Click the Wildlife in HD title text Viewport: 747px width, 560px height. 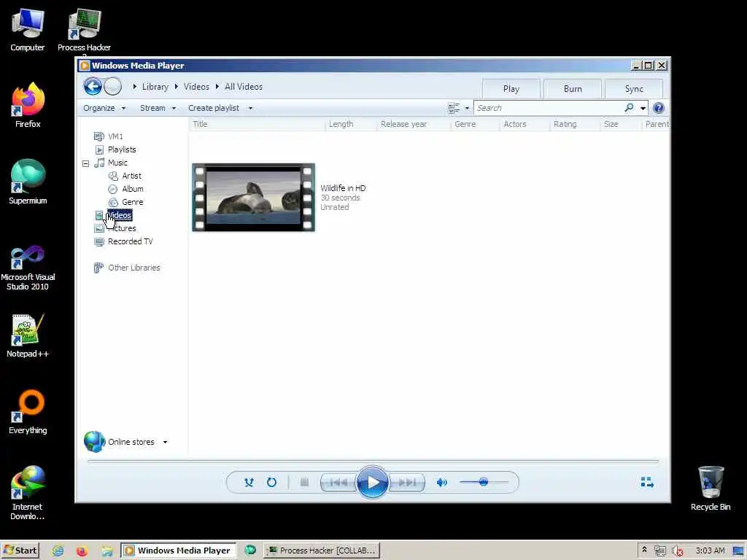tap(343, 188)
